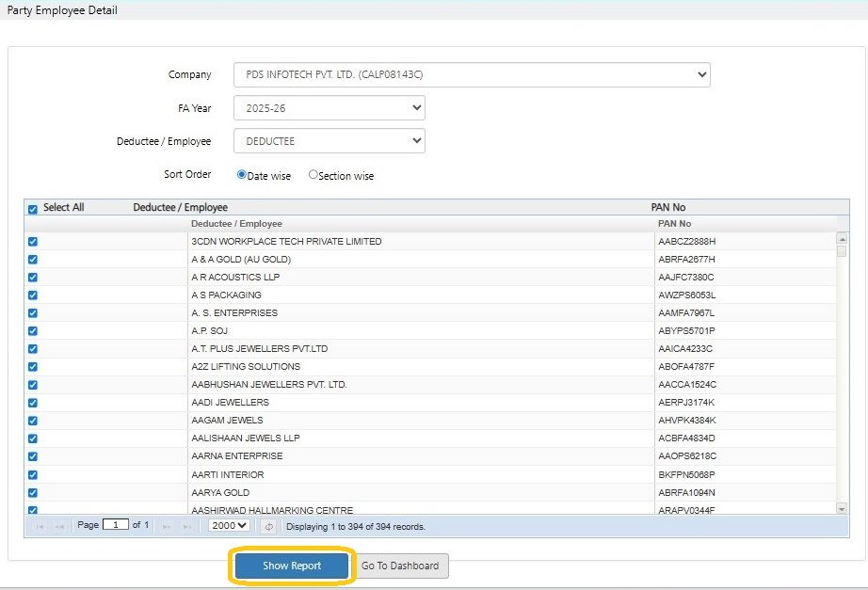
Task: Go to next page pager icon
Action: point(166,526)
